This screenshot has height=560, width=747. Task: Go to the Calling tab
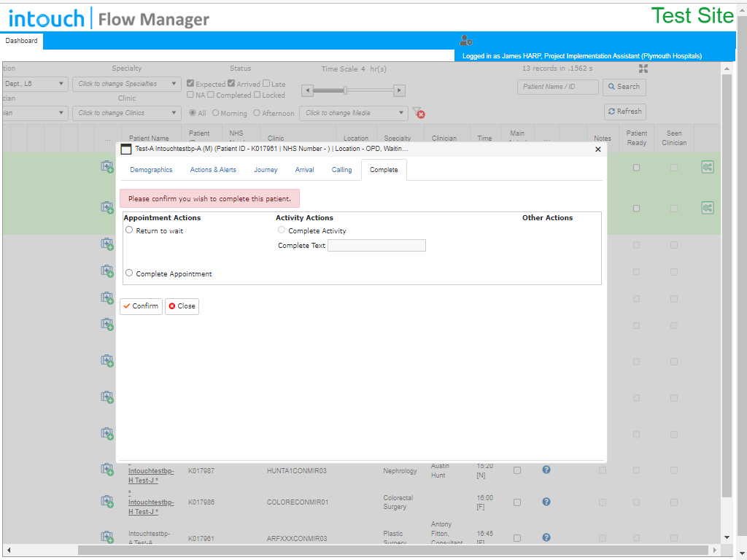pyautogui.click(x=341, y=169)
